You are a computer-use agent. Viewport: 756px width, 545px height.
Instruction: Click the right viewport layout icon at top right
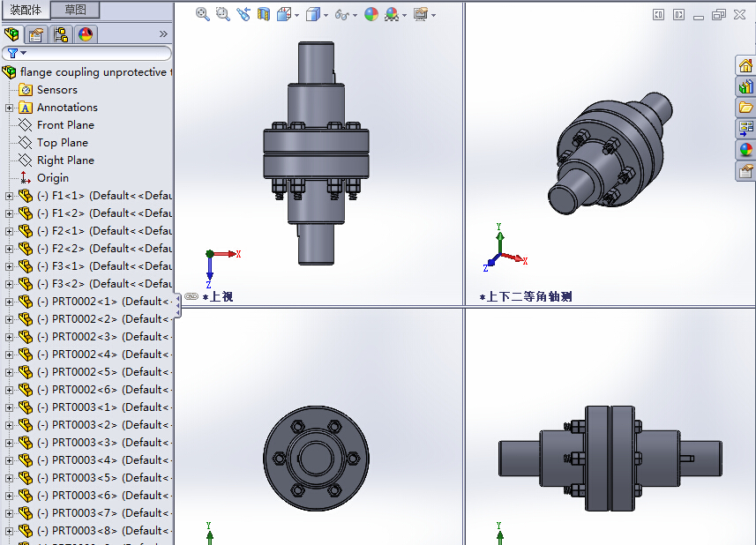coord(678,15)
